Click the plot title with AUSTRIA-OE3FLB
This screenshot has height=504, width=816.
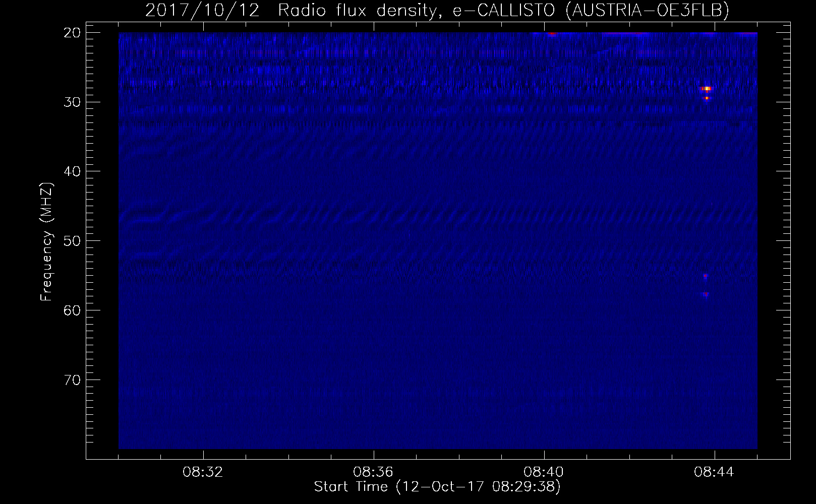(437, 10)
